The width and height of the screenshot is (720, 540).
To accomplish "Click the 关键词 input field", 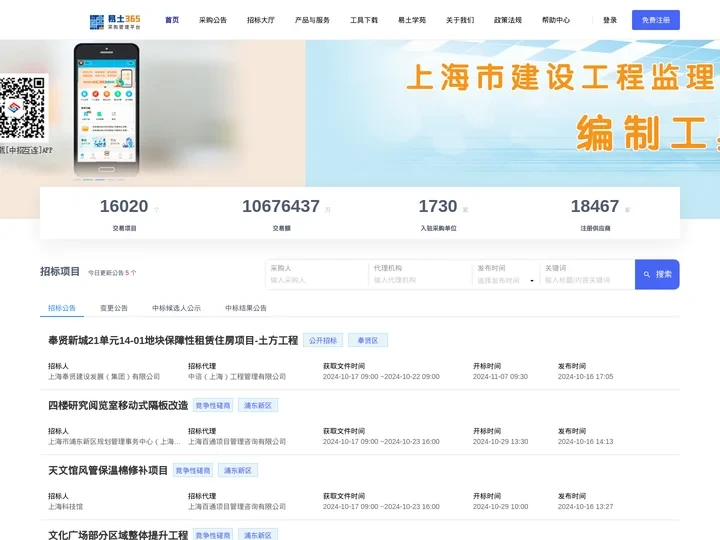I will (587, 280).
